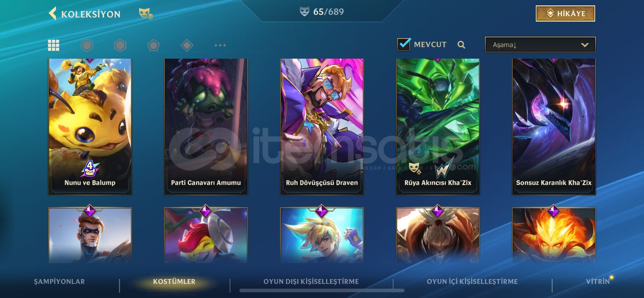Expand the Aşama sort dropdown
This screenshot has height=298, width=644.
(x=540, y=45)
